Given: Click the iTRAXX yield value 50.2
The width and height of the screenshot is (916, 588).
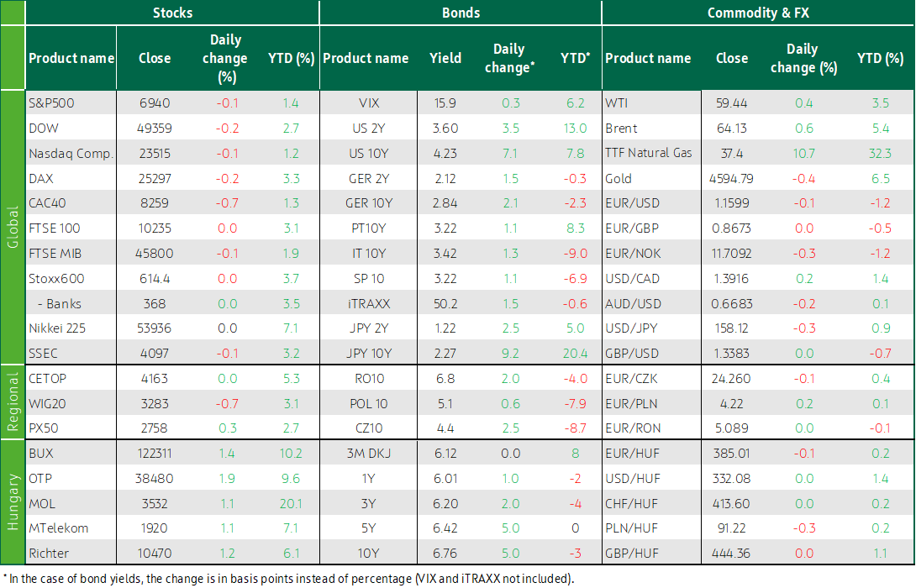Looking at the screenshot, I should (x=445, y=304).
